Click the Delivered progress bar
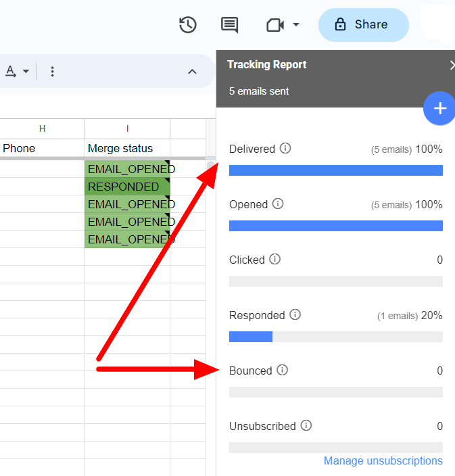The height and width of the screenshot is (476, 455). coord(336,170)
